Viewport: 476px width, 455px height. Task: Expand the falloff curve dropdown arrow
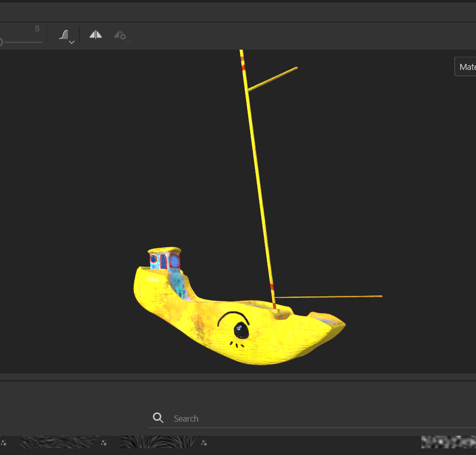(72, 43)
